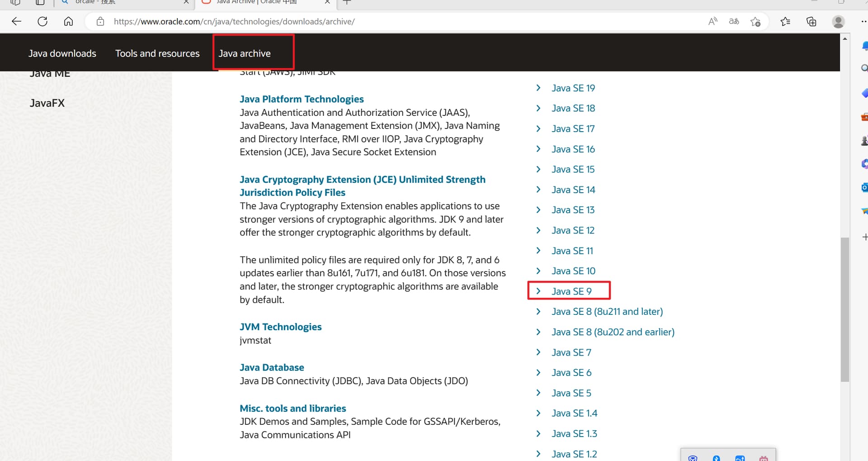Open the Java SE 17 archive link
Viewport: 868px width, 461px height.
(573, 129)
